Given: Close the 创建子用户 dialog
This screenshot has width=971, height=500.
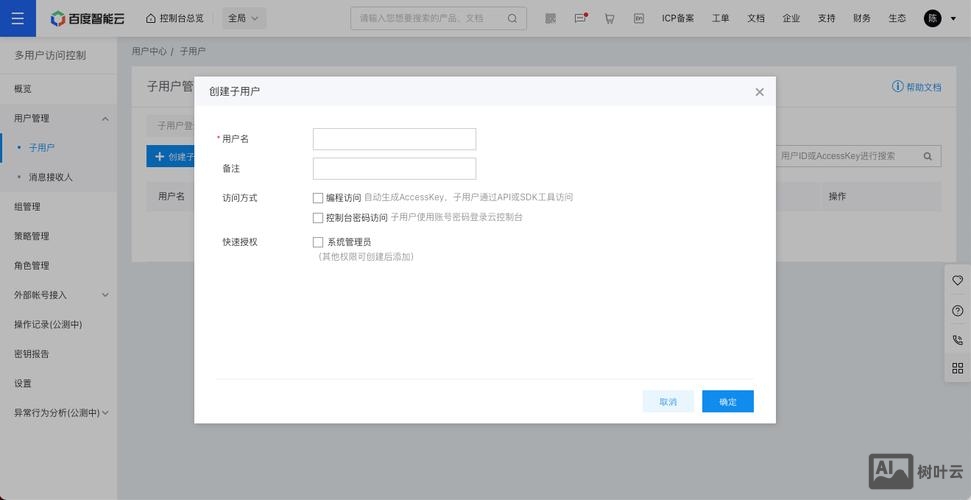Looking at the screenshot, I should (x=759, y=92).
